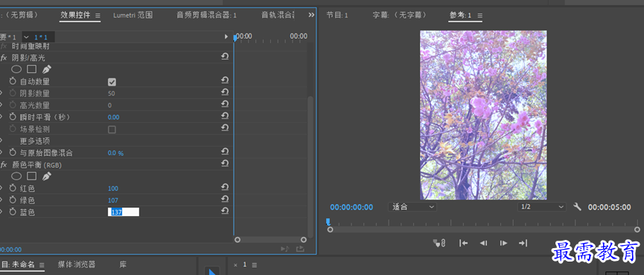The height and width of the screenshot is (275, 644).
Task: Step forward one frame
Action: click(503, 243)
